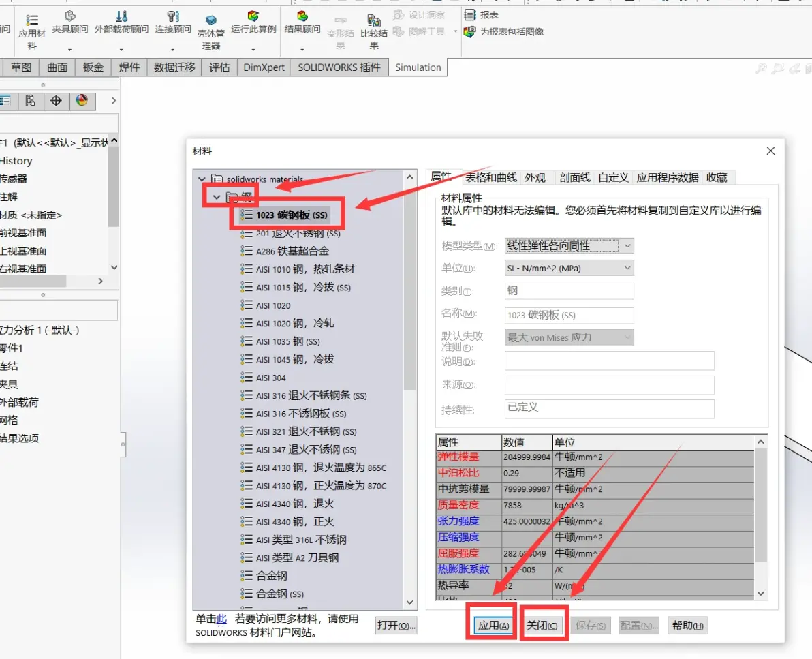Open the Shell Manager (壳体管理器) icon
Viewport: 812px width, 659px height.
tap(210, 20)
